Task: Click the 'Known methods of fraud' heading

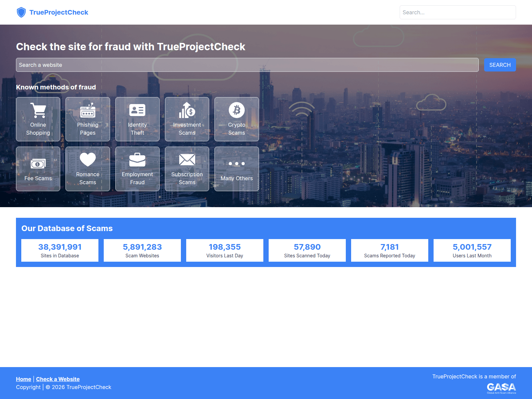Action: 56,87
